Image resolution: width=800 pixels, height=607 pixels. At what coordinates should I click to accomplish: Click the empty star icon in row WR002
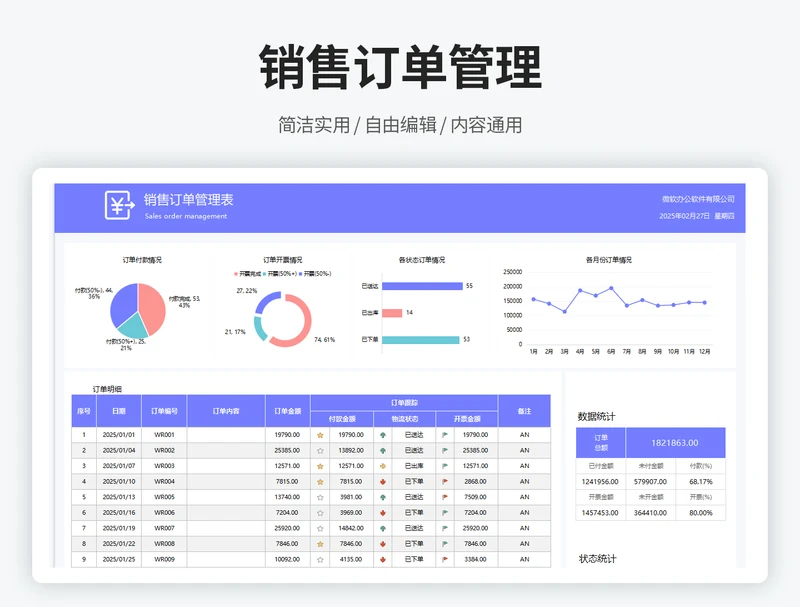pos(320,450)
